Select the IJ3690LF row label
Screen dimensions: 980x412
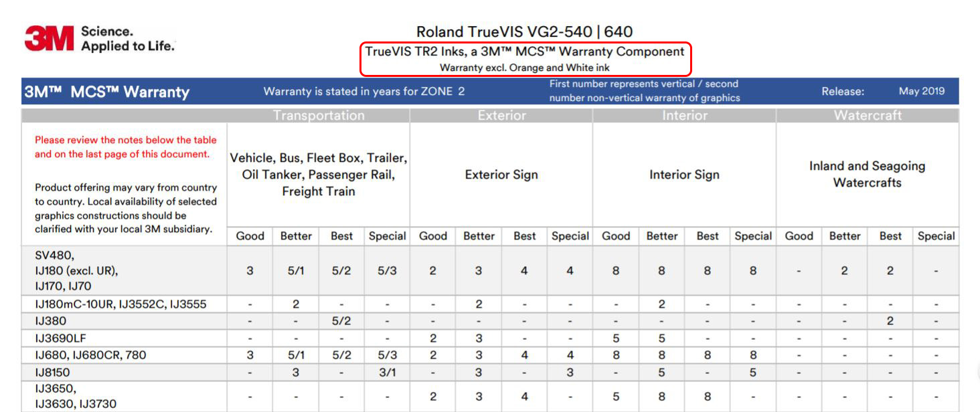coord(61,338)
